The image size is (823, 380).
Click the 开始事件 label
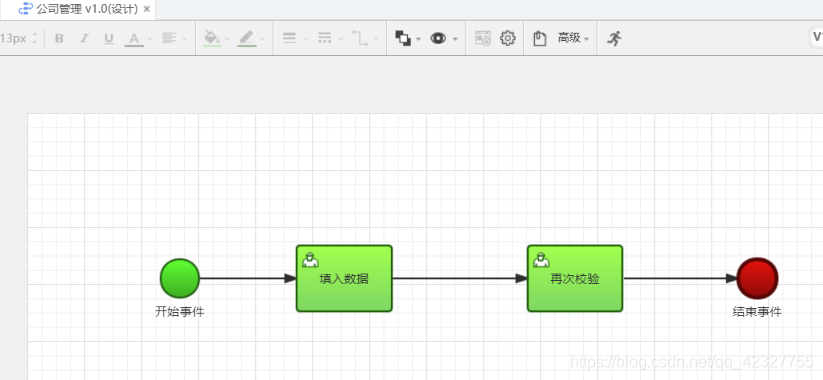point(180,312)
